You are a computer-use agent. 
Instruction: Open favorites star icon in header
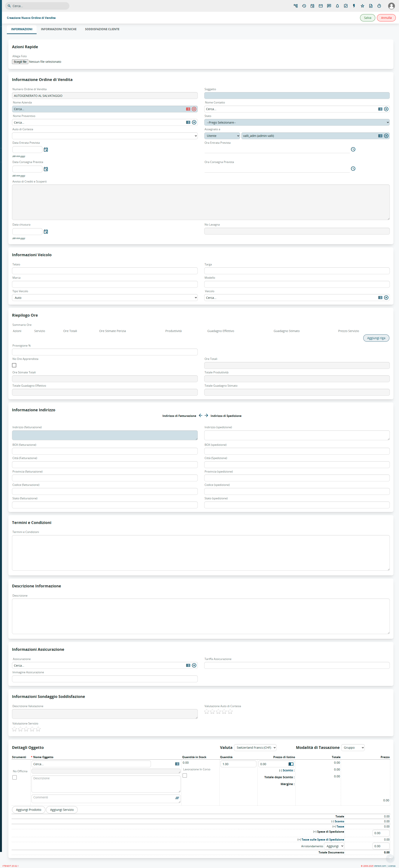pos(362,6)
